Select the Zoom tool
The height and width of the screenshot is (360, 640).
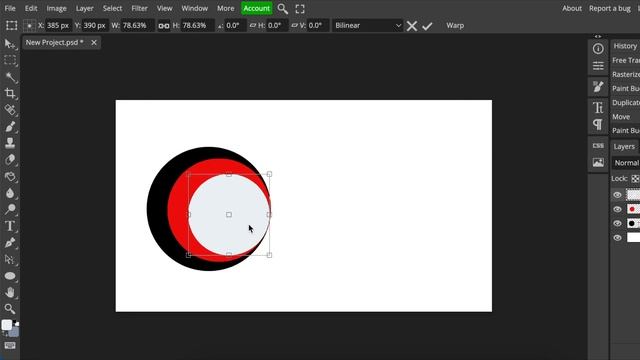click(10, 309)
